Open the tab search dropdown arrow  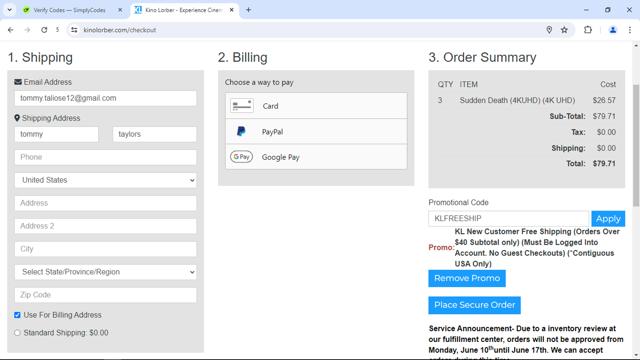[9, 10]
